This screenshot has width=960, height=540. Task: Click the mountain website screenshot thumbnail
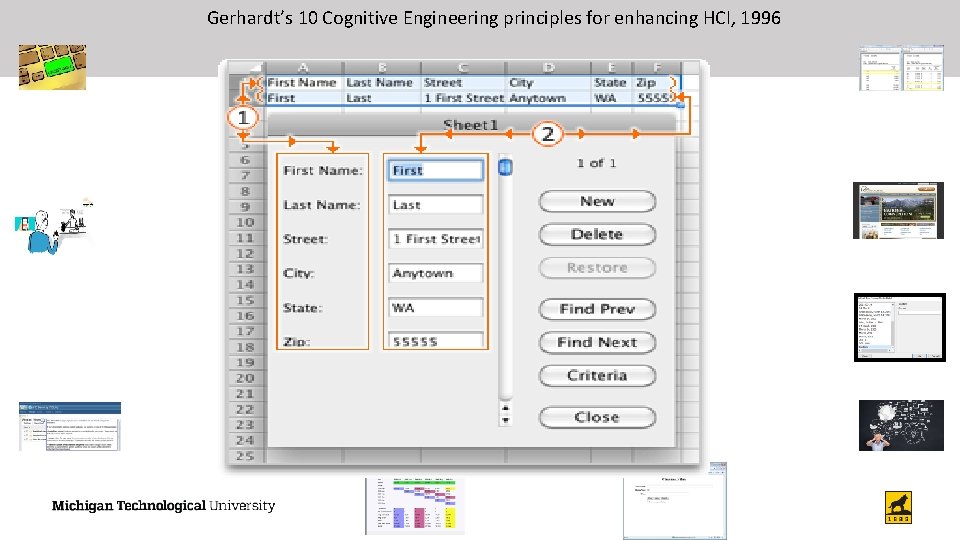898,211
